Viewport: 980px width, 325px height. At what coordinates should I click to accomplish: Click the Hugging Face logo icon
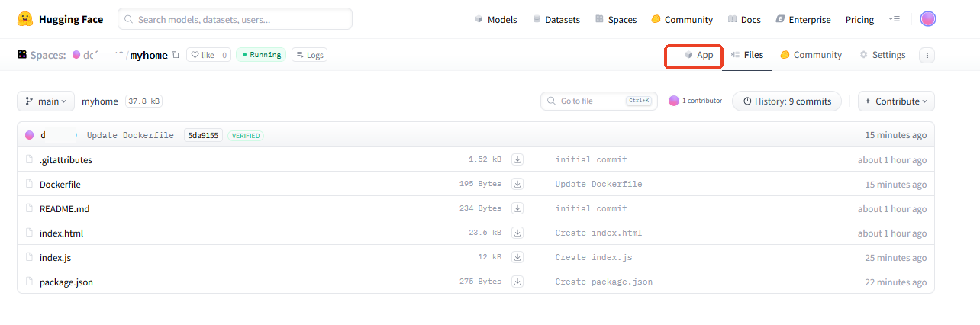[24, 19]
